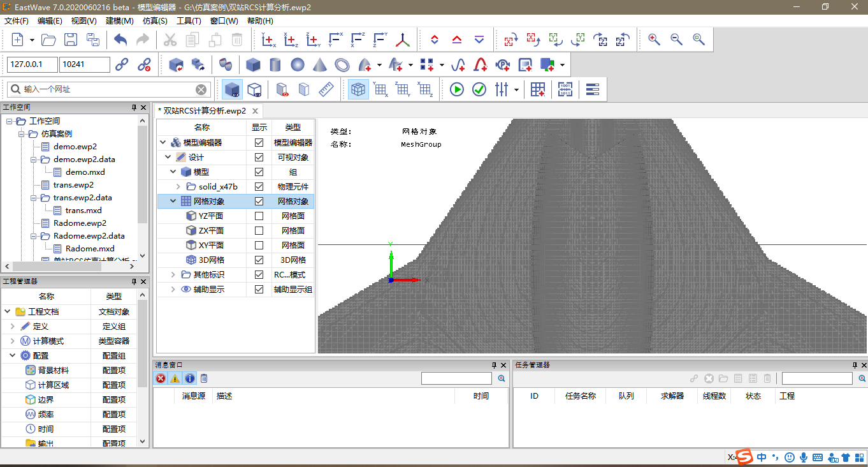Click the blue undo arrow

tap(120, 40)
